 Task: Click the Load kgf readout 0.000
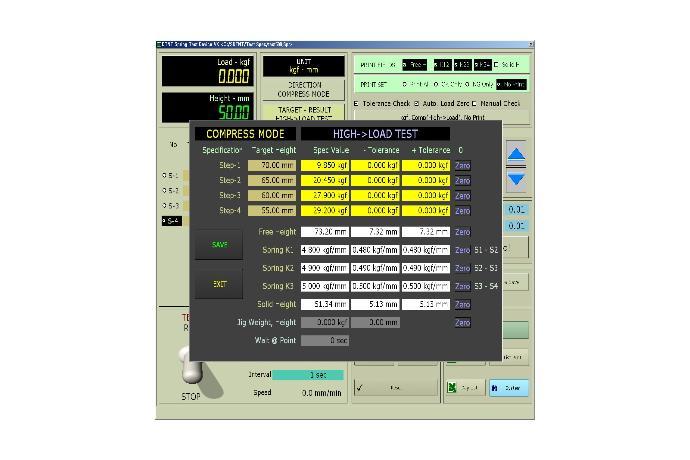(x=207, y=70)
